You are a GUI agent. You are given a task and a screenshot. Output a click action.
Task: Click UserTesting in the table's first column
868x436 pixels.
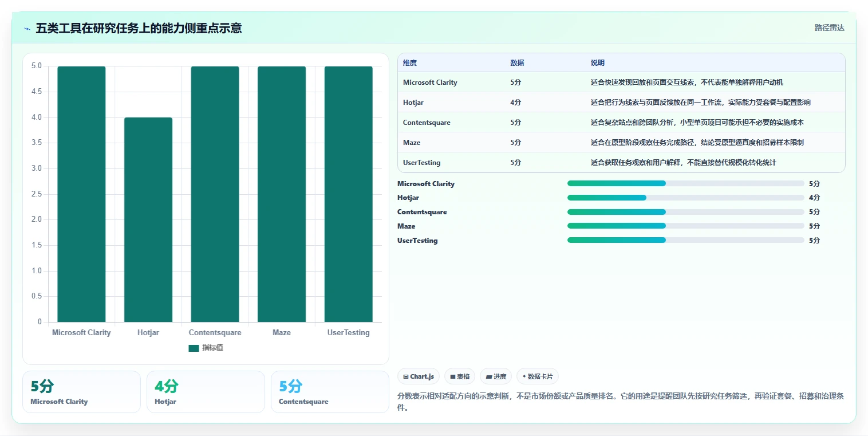pos(422,163)
